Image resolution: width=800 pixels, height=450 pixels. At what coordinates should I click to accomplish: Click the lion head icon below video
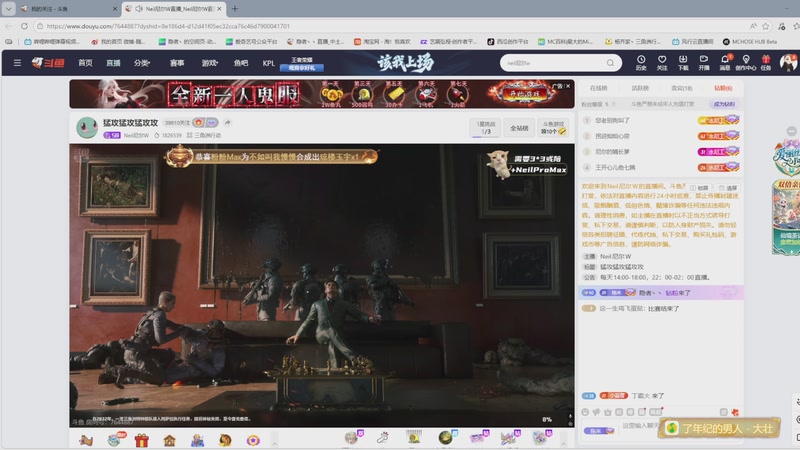pyautogui.click(x=225, y=440)
